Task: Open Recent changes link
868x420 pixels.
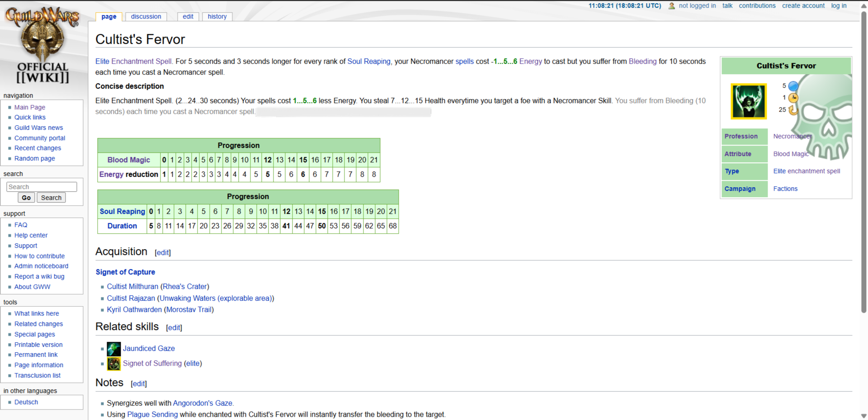Action: [38, 148]
